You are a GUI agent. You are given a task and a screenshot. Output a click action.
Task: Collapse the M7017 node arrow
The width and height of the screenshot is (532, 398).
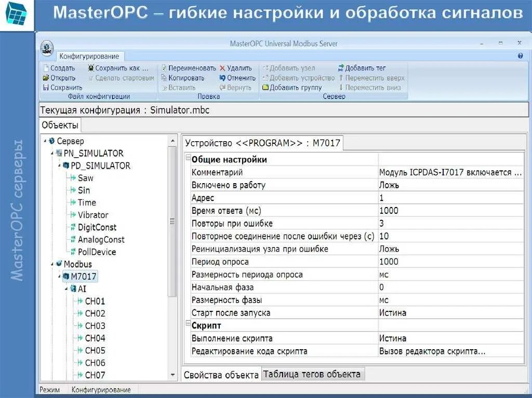(59, 276)
